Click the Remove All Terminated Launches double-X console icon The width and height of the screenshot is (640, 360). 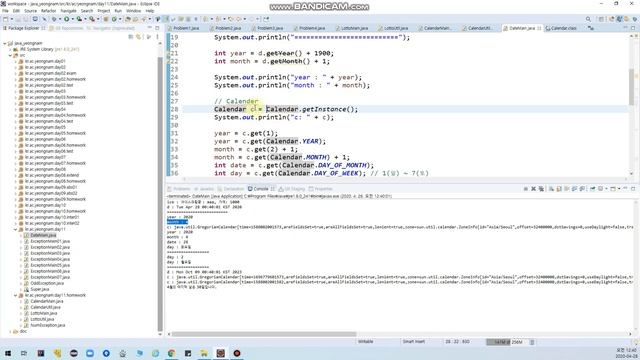pyautogui.click(x=541, y=189)
